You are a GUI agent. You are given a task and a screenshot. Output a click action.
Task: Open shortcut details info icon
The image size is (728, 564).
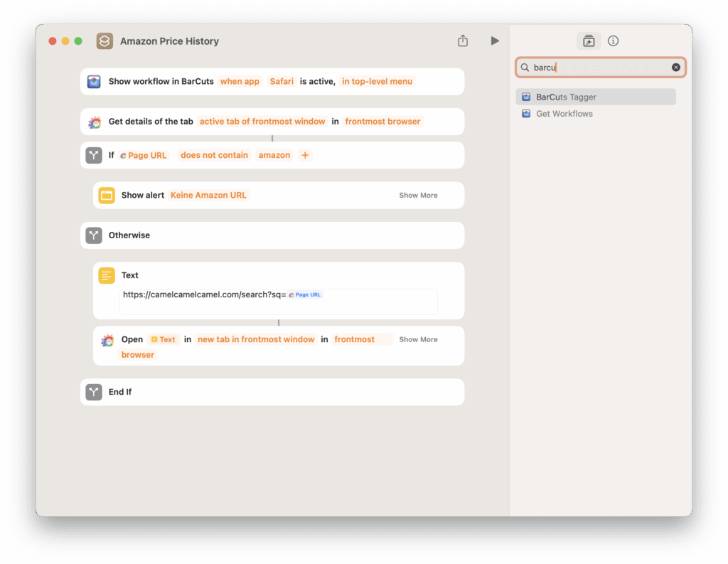[613, 41]
